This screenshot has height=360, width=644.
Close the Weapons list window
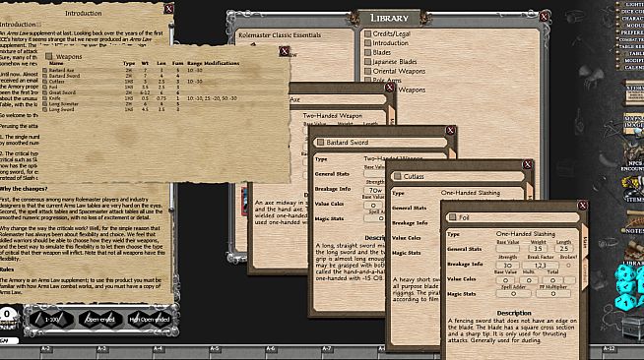point(285,51)
